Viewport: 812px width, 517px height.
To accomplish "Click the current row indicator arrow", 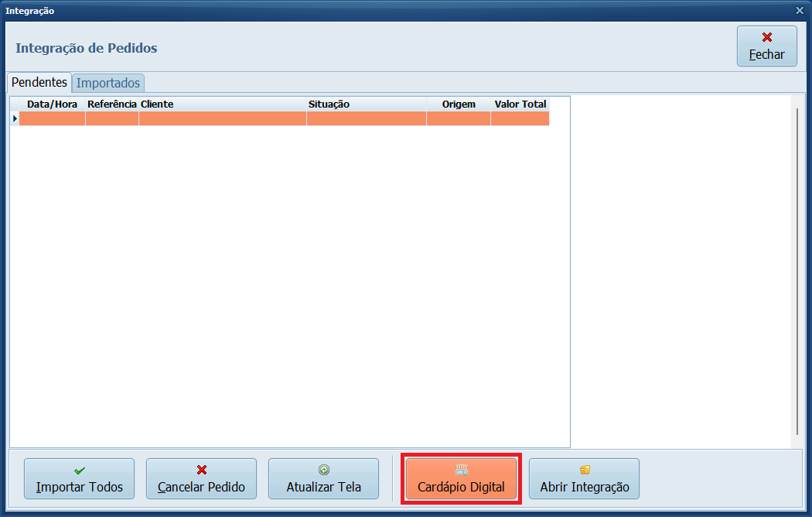I will pyautogui.click(x=14, y=118).
